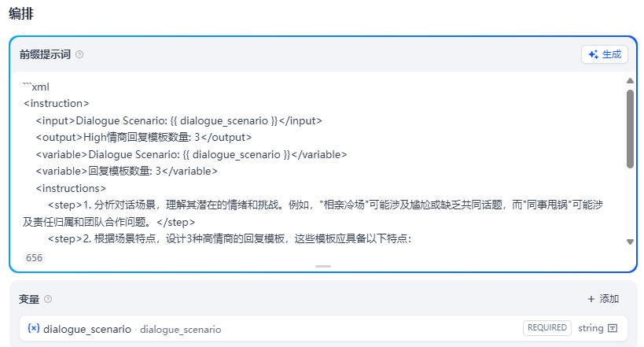Click the <variable>回复模板数量: 3 line
Viewport: 644px width, 347px height.
127,171
